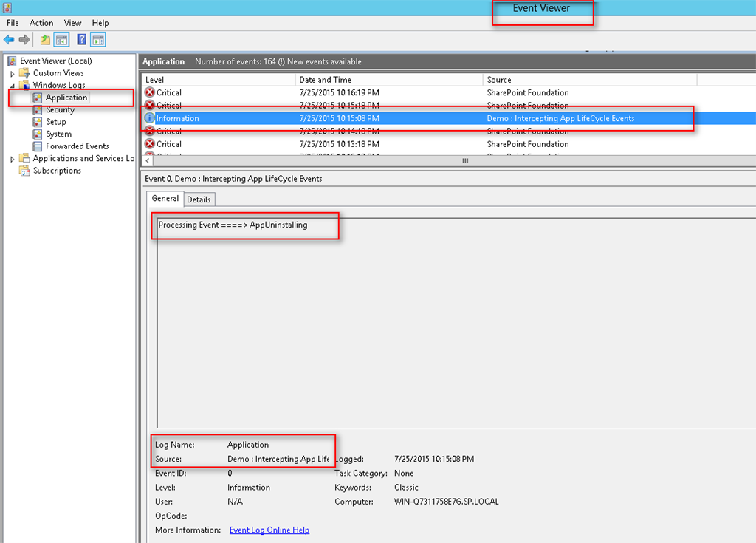This screenshot has width=756, height=543.
Task: Collapse the Windows Logs tree node
Action: point(13,86)
